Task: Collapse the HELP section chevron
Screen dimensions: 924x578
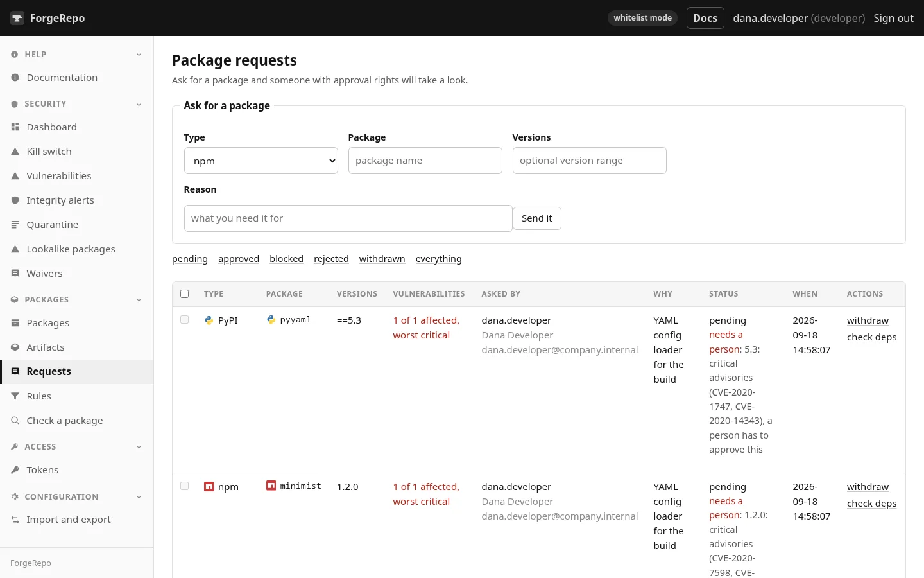Action: pos(139,55)
